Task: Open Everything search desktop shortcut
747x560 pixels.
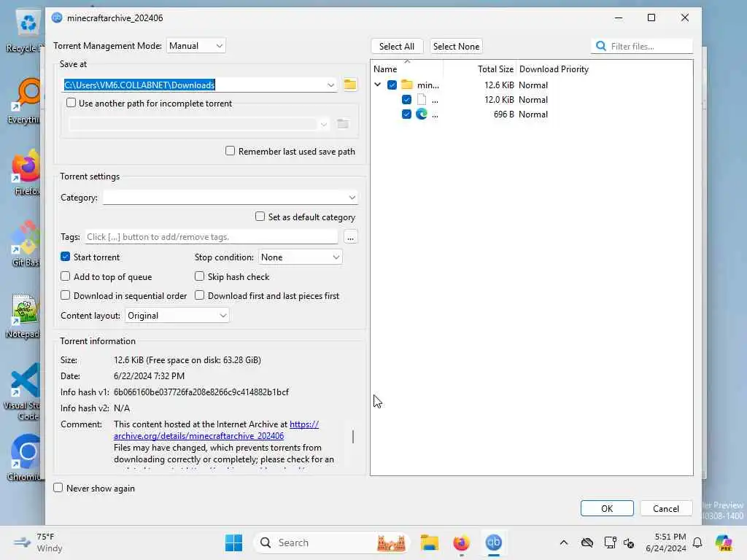Action: [x=26, y=101]
